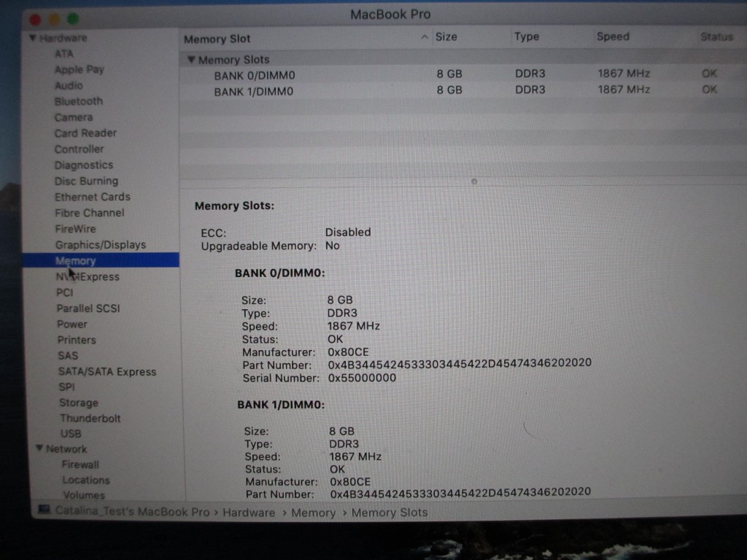Collapse the Network section in sidebar
This screenshot has width=747, height=560.
pos(39,448)
